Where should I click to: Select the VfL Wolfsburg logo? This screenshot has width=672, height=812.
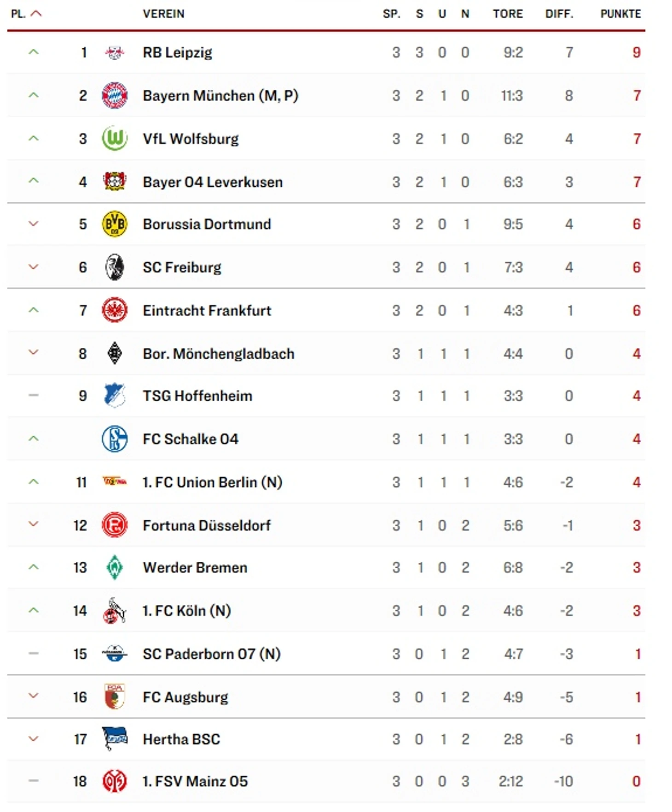click(x=114, y=138)
